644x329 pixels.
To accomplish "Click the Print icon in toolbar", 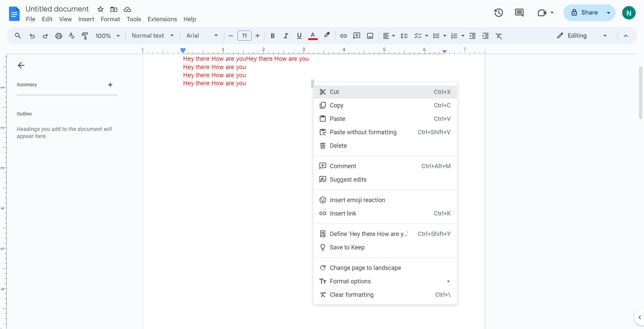I will (59, 36).
